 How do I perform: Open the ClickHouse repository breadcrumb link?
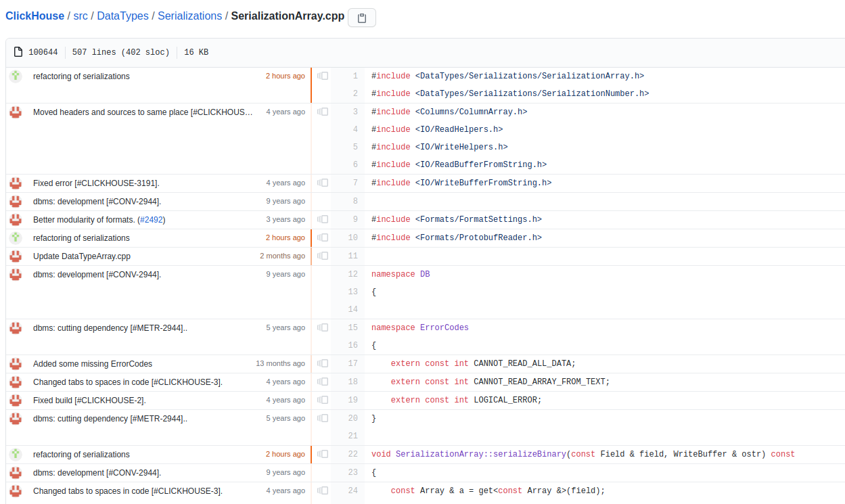point(35,16)
